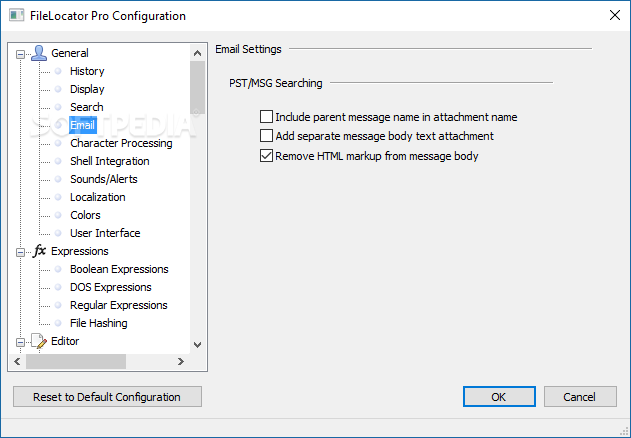The image size is (631, 438).
Task: Open the Search settings page
Action: click(x=87, y=107)
